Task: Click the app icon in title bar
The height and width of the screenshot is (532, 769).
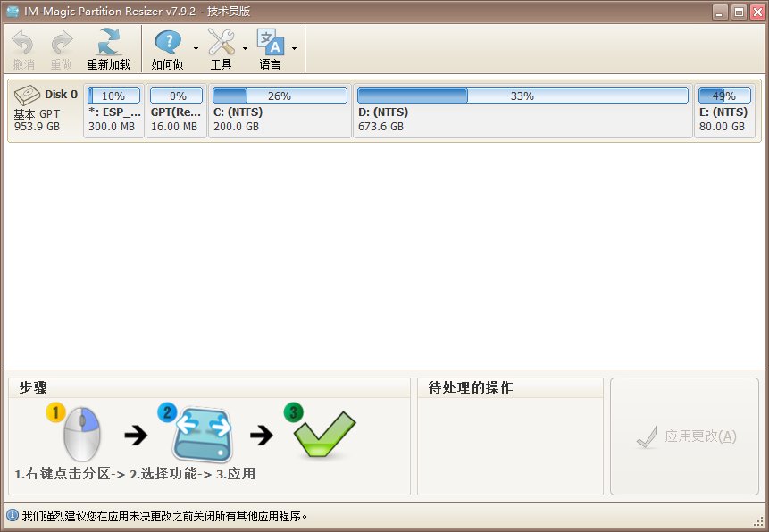Action: (13, 12)
